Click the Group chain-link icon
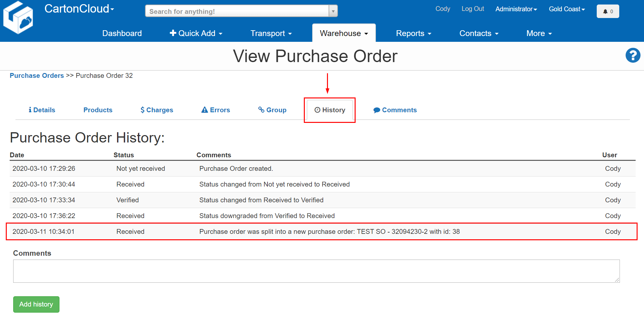 [261, 110]
